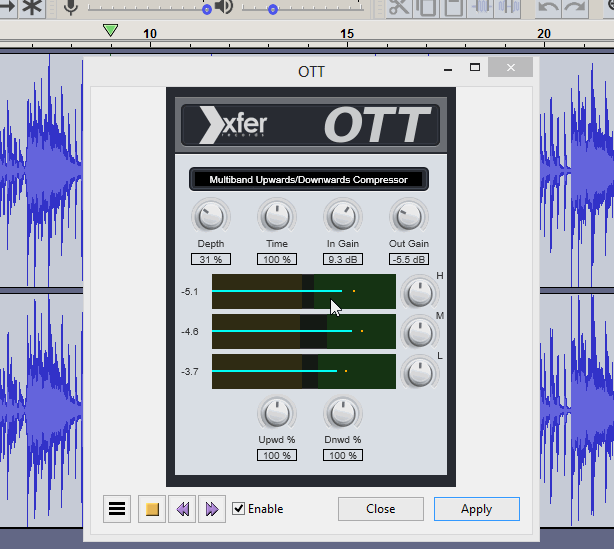Click the high band compression meter

[304, 291]
